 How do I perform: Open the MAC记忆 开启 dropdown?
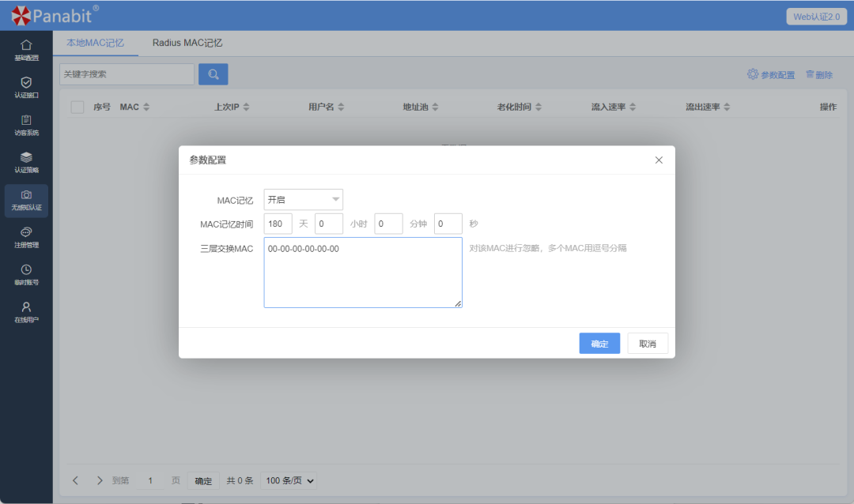tap(303, 199)
